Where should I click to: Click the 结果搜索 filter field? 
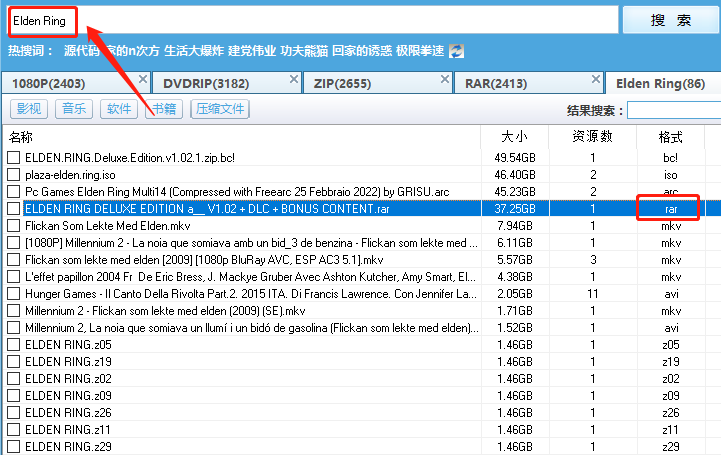click(674, 110)
